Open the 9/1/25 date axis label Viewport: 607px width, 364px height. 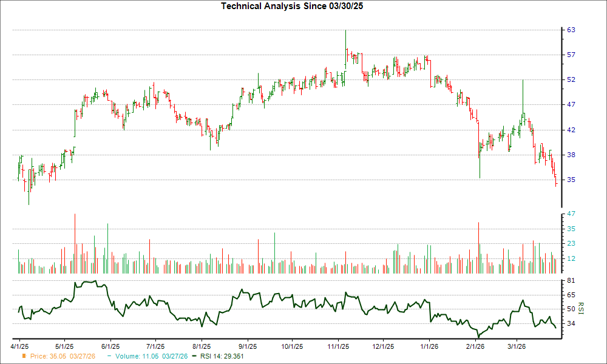click(x=249, y=345)
